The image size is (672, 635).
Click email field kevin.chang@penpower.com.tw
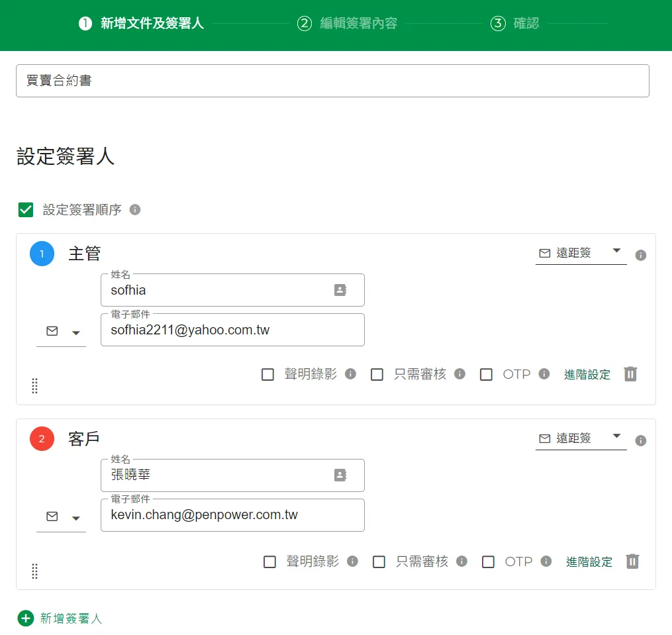[x=232, y=515]
